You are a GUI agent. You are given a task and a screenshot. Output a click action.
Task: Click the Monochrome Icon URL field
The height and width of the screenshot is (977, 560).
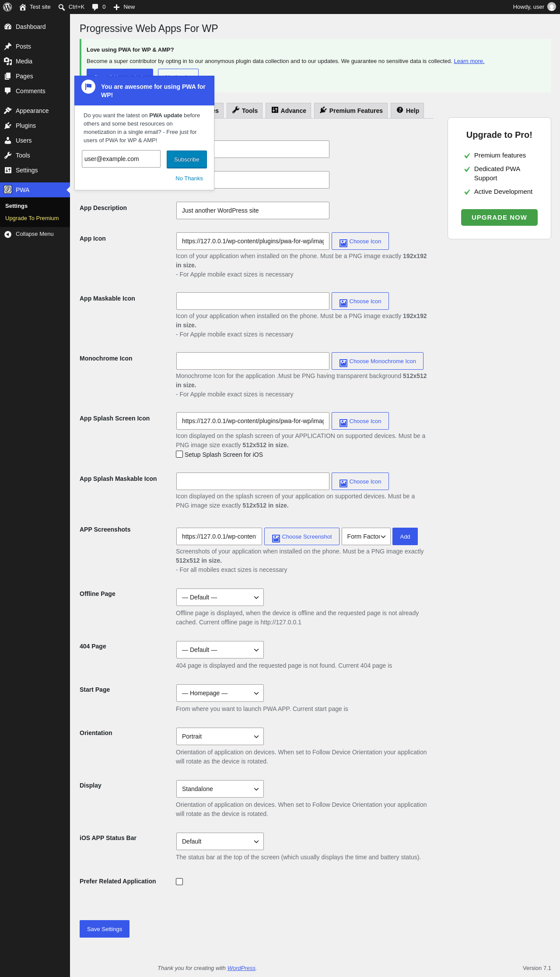pyautogui.click(x=253, y=361)
